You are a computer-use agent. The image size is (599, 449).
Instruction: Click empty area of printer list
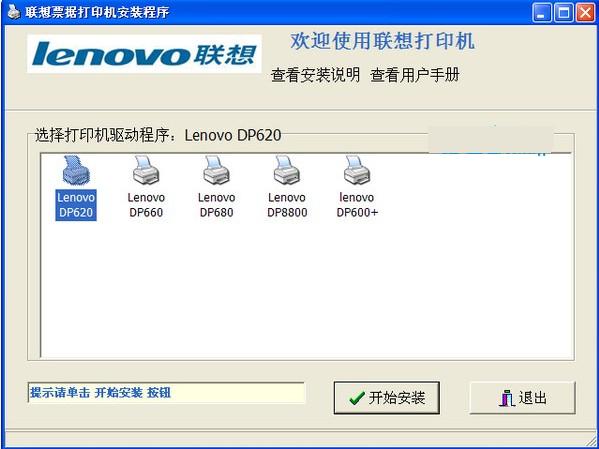tap(306, 290)
